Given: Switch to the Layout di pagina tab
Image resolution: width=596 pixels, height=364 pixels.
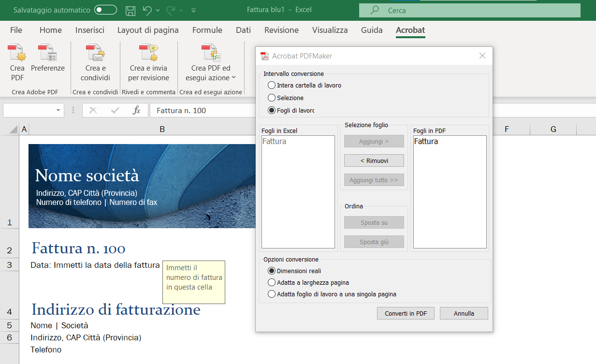Looking at the screenshot, I should (148, 30).
